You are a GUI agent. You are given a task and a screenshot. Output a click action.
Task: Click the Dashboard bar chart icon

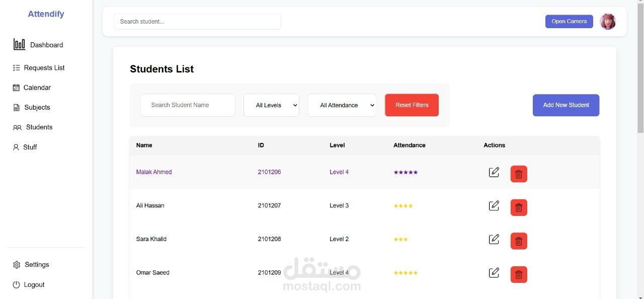pyautogui.click(x=19, y=44)
